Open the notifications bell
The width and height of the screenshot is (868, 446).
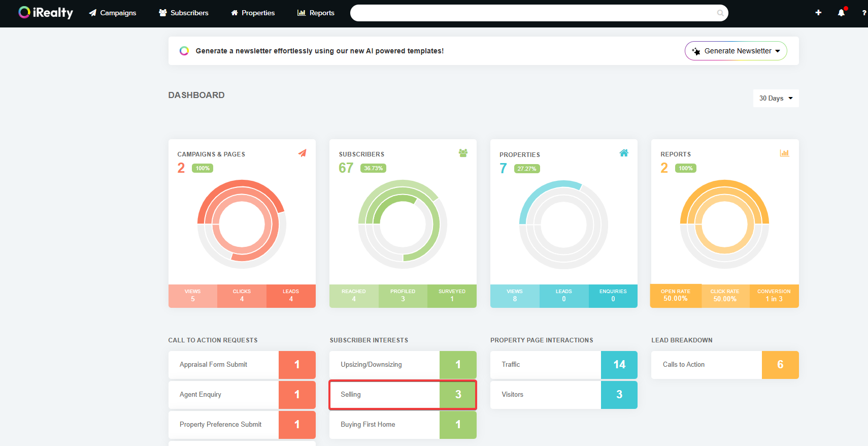click(x=841, y=13)
